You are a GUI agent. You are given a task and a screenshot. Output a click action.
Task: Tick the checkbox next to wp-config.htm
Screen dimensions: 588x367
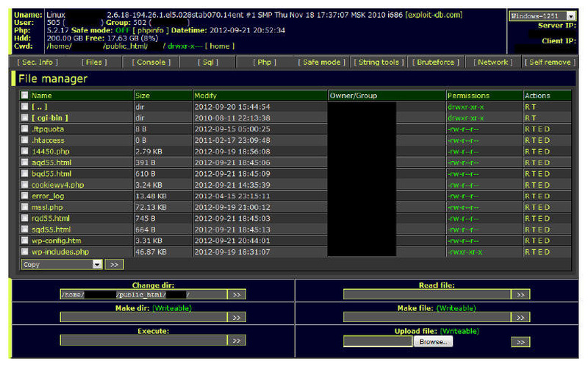pyautogui.click(x=25, y=240)
